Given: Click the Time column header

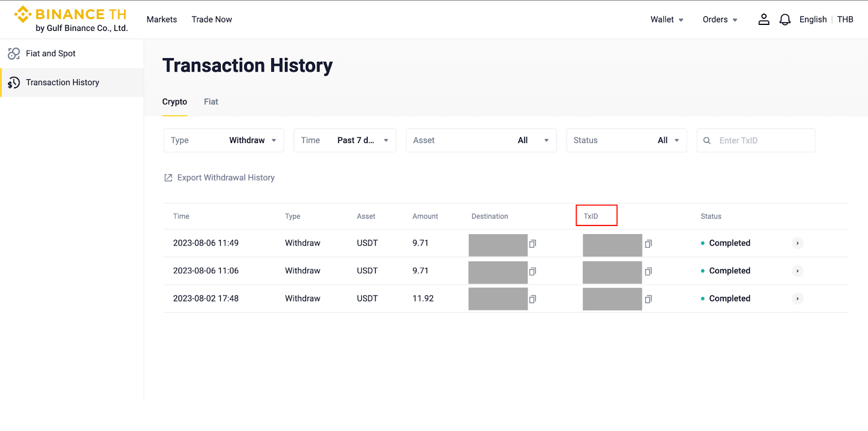Looking at the screenshot, I should pos(181,216).
